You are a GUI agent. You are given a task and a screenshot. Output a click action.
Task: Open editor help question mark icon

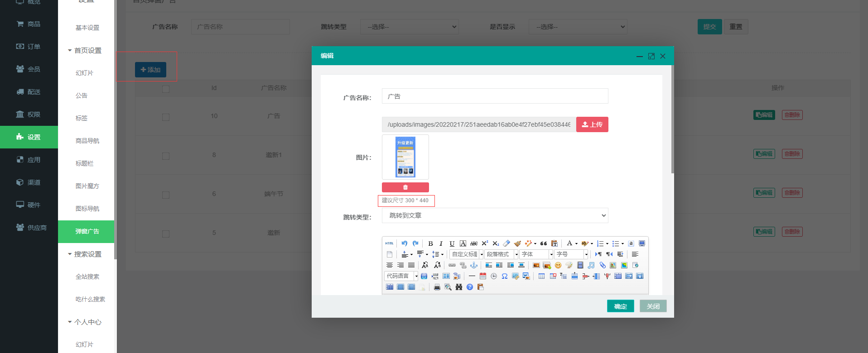(x=470, y=287)
